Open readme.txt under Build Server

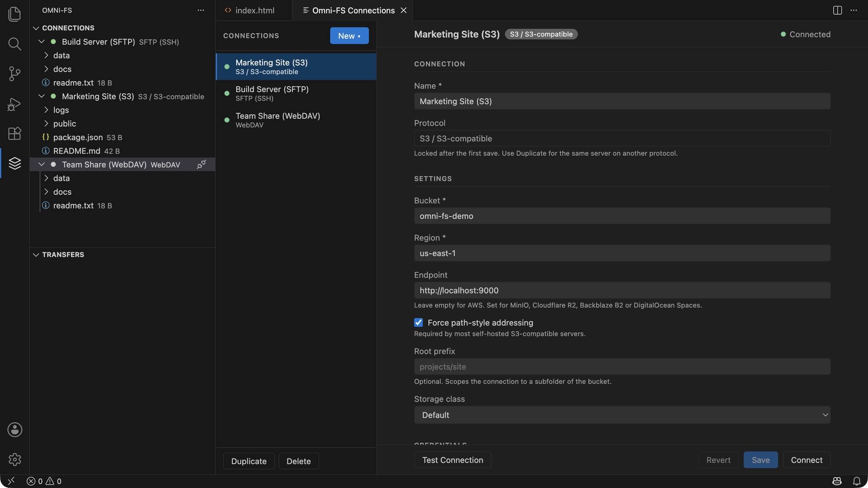[122, 82]
